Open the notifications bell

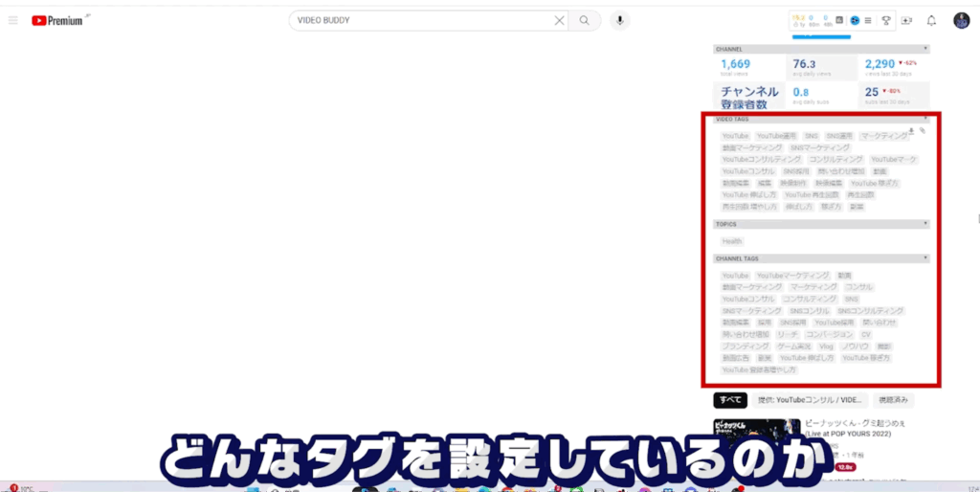(931, 20)
